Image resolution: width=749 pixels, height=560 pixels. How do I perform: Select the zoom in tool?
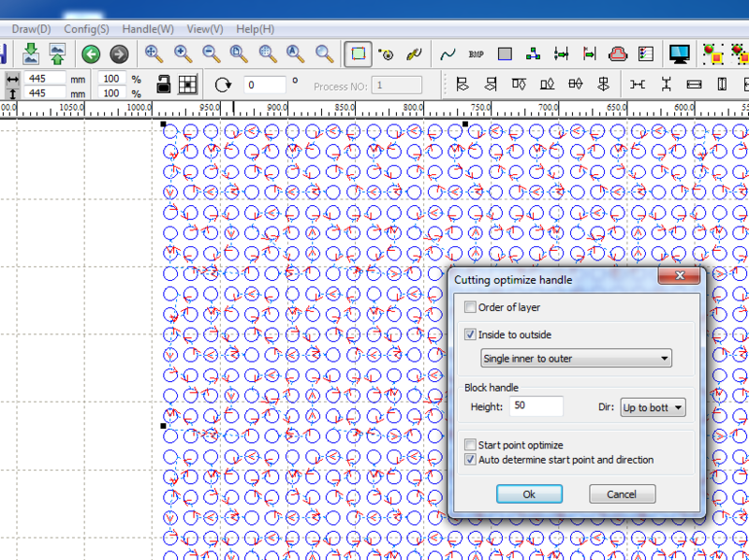point(181,53)
